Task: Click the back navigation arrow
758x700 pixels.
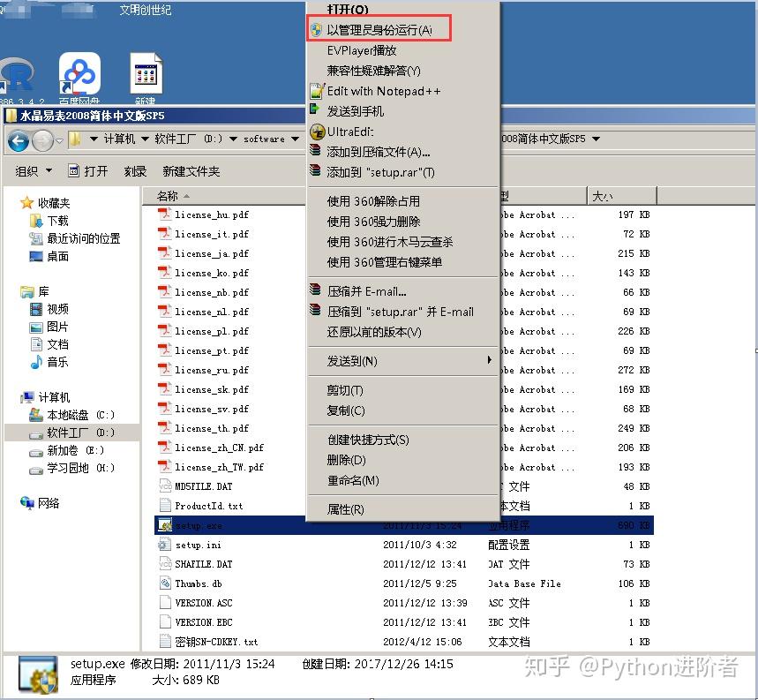Action: pos(19,139)
